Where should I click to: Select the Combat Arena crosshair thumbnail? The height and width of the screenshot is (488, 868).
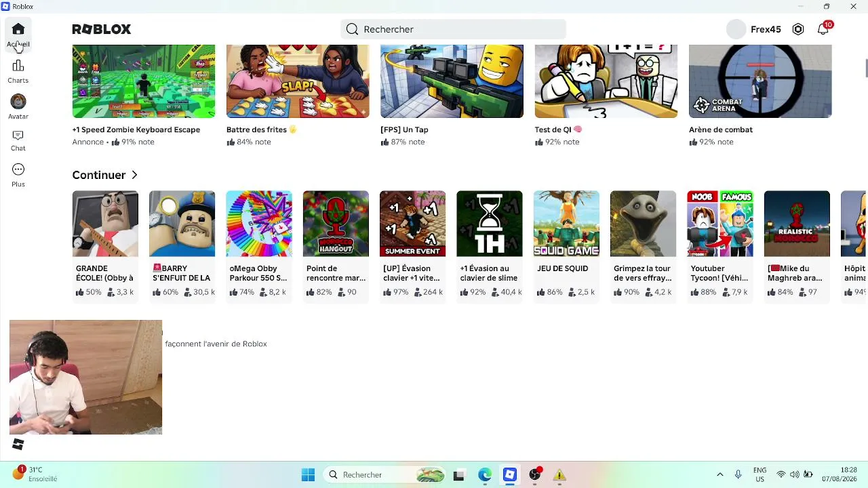tap(760, 81)
